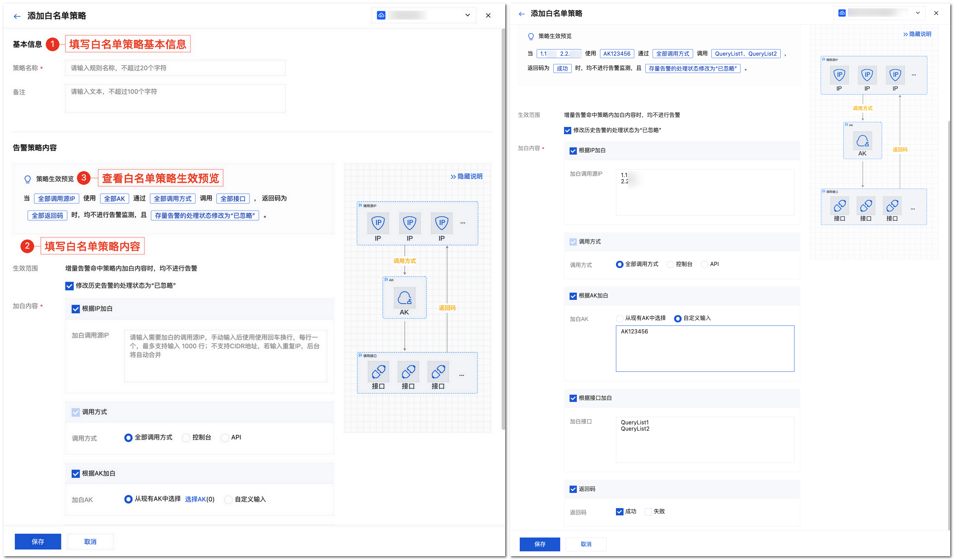This screenshot has height=560, width=954.
Task: Open account dropdown in right panel header
Action: [879, 13]
